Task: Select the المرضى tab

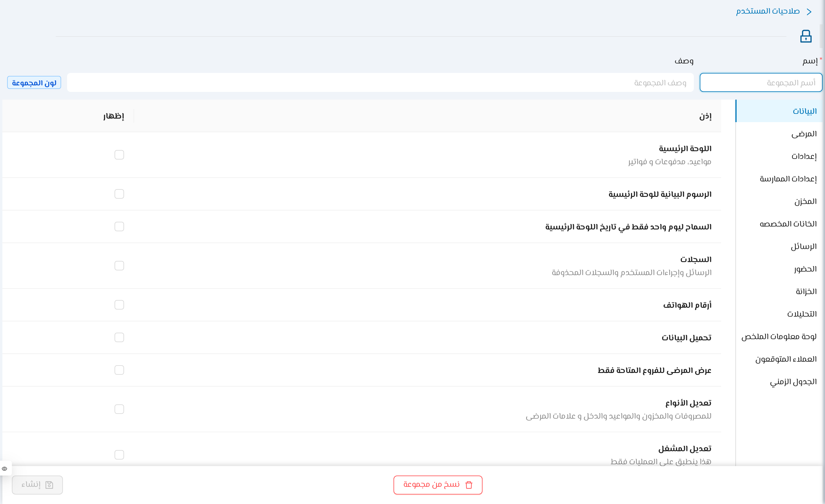Action: (x=780, y=134)
